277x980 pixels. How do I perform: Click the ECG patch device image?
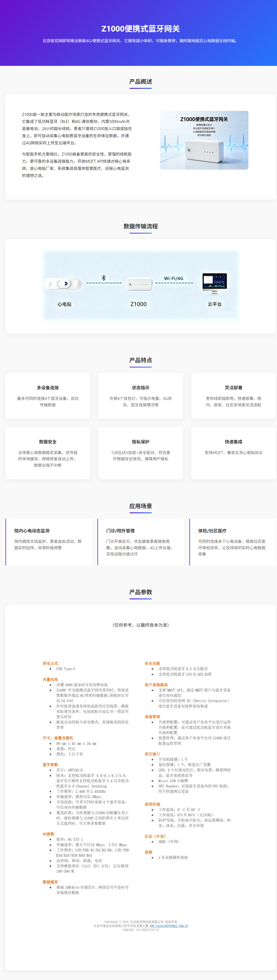click(x=63, y=284)
